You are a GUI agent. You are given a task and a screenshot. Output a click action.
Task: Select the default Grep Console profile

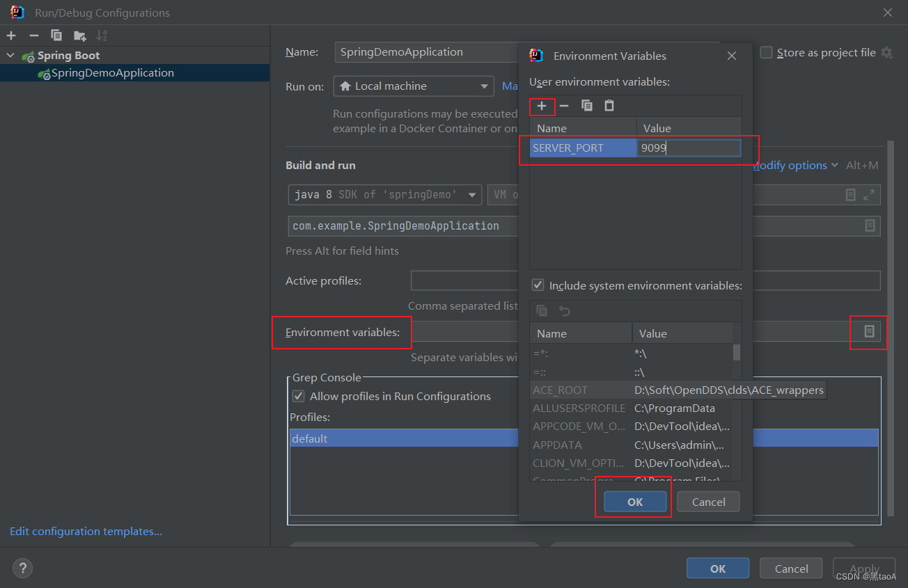point(404,438)
